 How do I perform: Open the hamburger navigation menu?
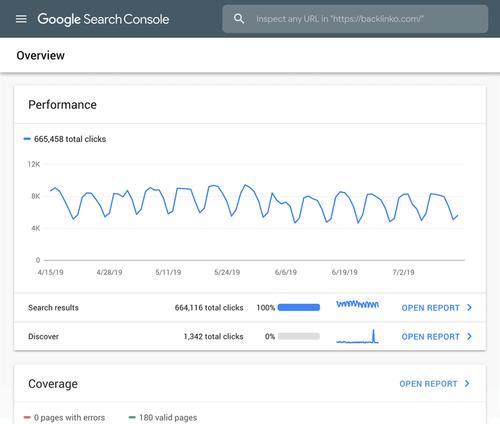[x=21, y=19]
